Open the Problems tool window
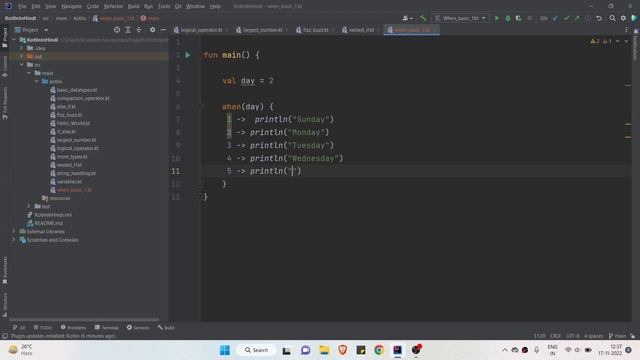This screenshot has height=360, width=640. (x=73, y=327)
